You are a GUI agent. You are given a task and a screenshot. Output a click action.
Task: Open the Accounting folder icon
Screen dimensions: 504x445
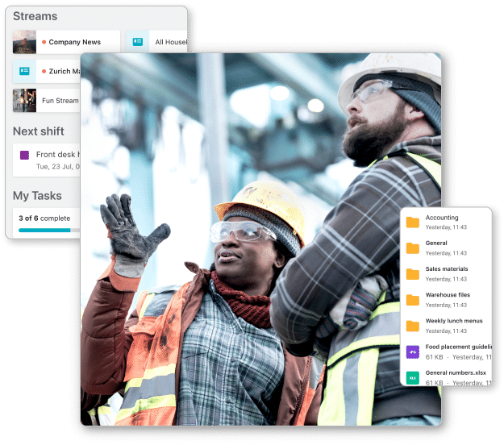[413, 222]
